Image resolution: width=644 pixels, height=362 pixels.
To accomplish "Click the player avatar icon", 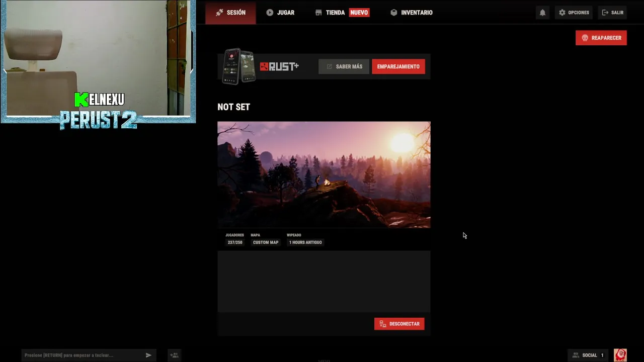I will click(x=620, y=355).
